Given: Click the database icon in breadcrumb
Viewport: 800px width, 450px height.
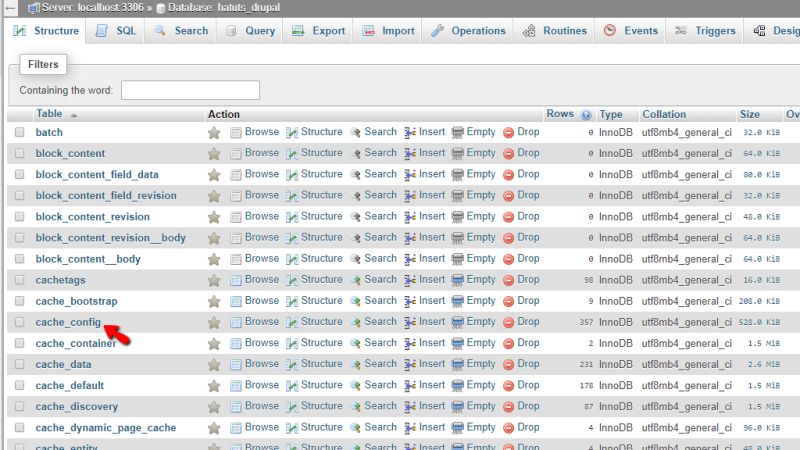Looking at the screenshot, I should pos(161,8).
